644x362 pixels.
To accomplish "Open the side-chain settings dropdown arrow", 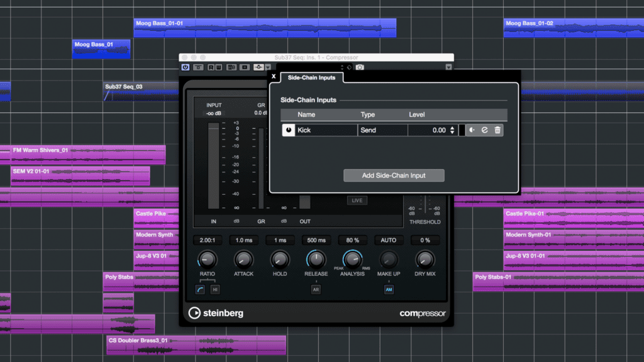I will pyautogui.click(x=268, y=67).
